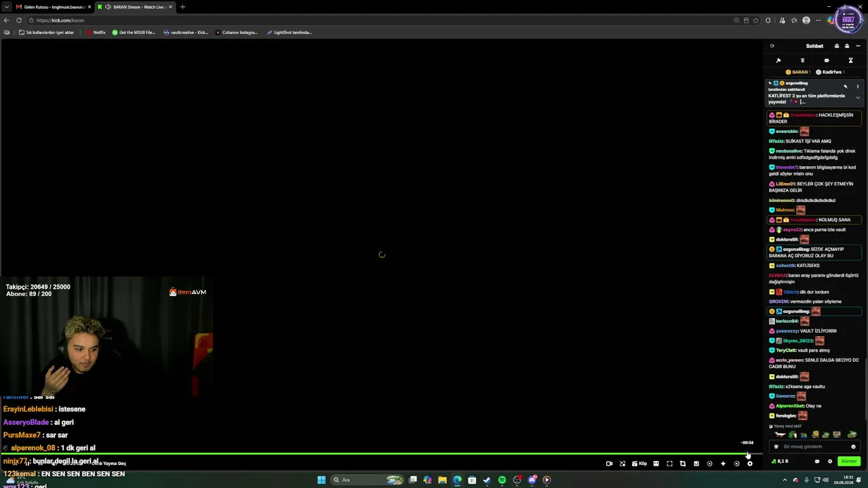Viewport: 868px width, 488px height.
Task: Click the video camera icon in player controls
Action: [609, 464]
